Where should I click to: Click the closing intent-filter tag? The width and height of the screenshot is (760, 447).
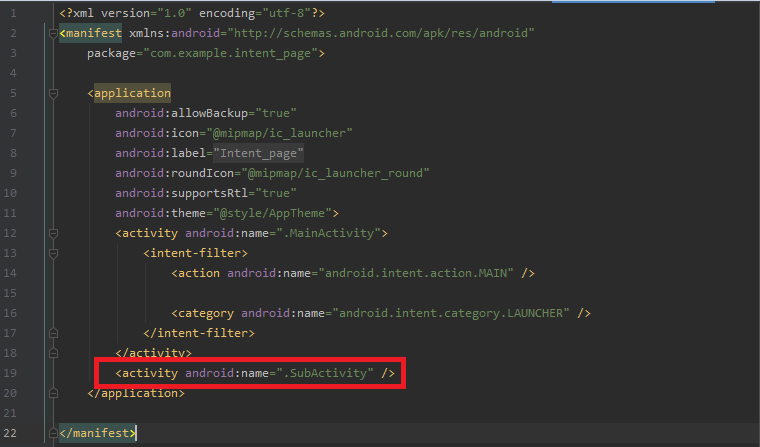pos(199,333)
